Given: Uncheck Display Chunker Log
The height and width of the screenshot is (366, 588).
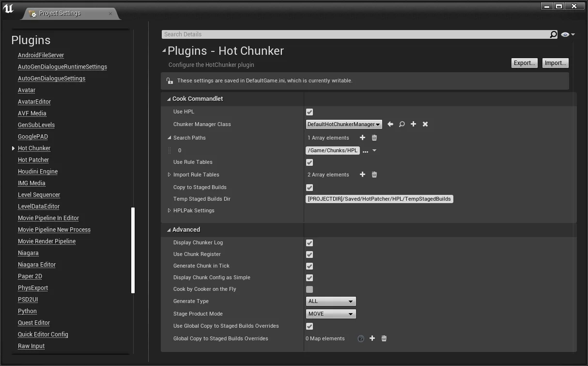Looking at the screenshot, I should pos(309,243).
